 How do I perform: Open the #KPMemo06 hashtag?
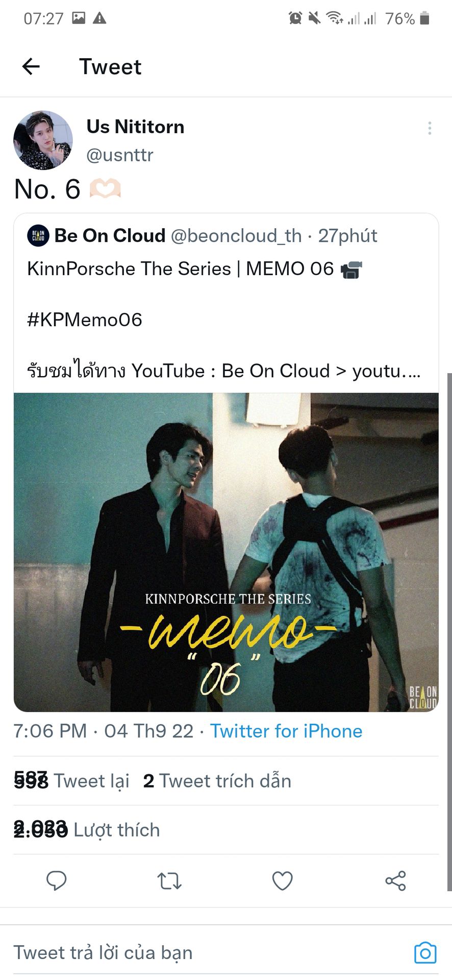[x=85, y=320]
